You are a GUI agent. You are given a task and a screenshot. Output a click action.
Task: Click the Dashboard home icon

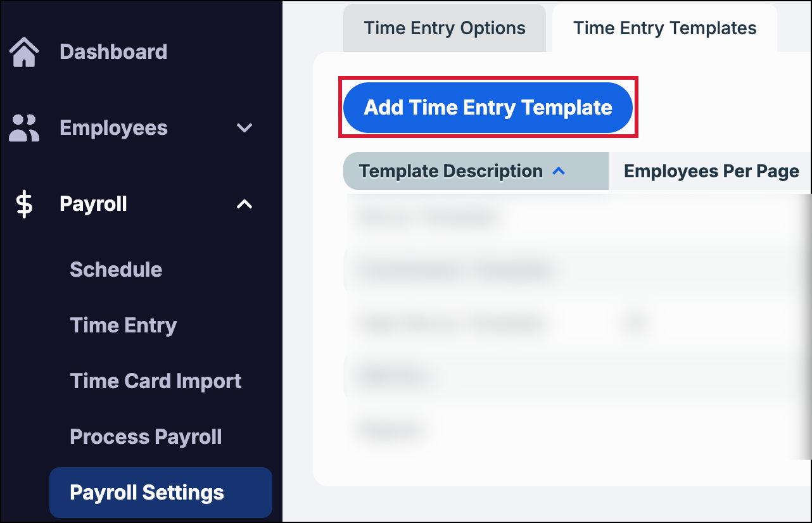point(25,52)
